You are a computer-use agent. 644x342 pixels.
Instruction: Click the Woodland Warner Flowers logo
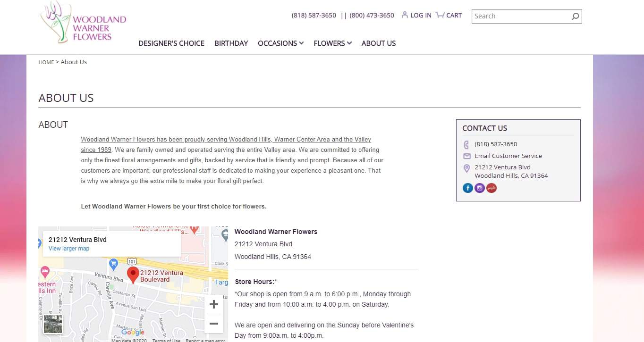pyautogui.click(x=84, y=23)
